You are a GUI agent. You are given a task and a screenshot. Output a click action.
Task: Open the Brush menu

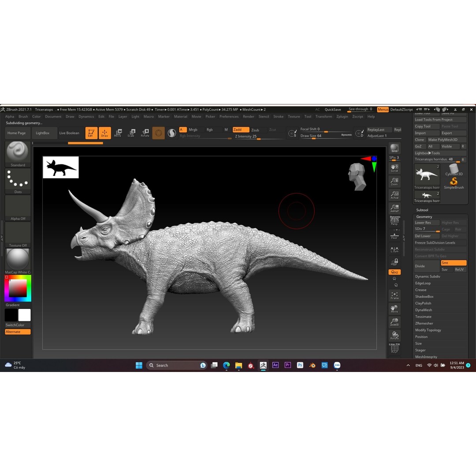23,116
